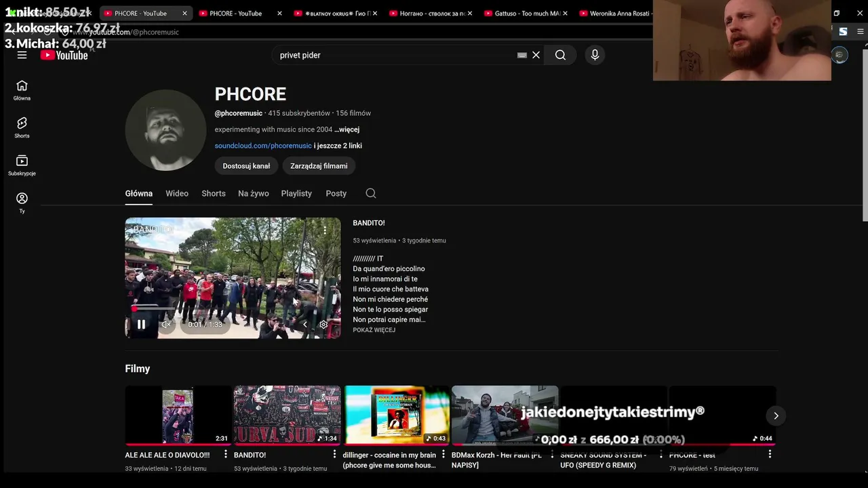Start voice search with the microphone
This screenshot has height=488, width=868.
pyautogui.click(x=595, y=55)
